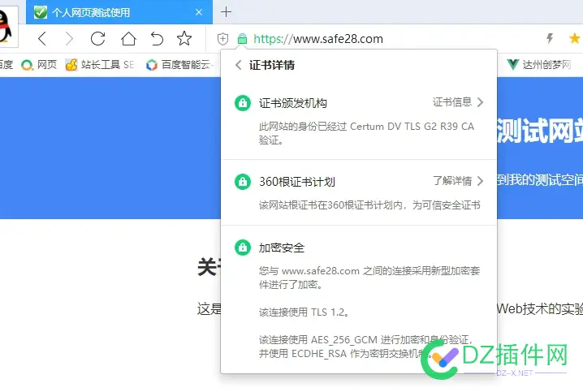The height and width of the screenshot is (392, 583).
Task: Click lock icon beside 加密安全
Action: point(243,248)
